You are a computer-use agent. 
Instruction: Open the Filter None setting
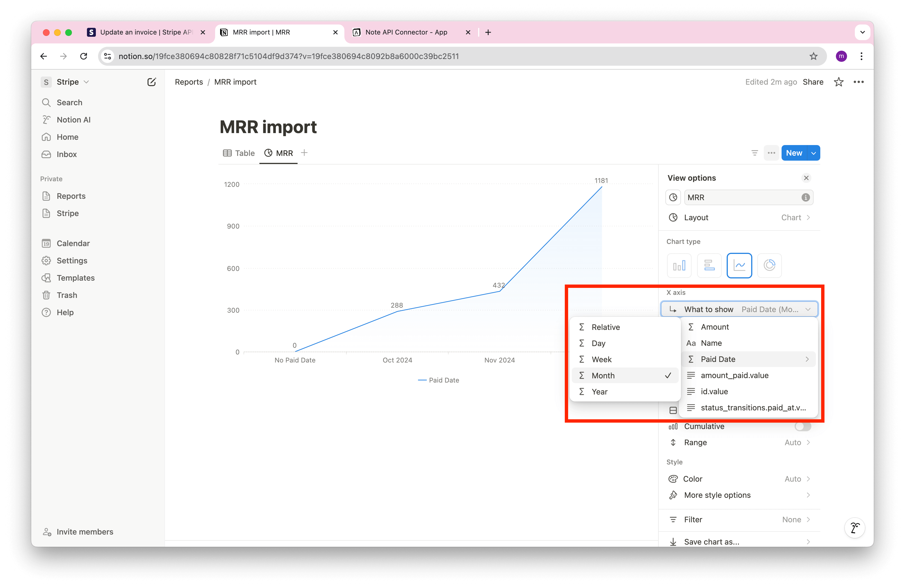coord(739,520)
